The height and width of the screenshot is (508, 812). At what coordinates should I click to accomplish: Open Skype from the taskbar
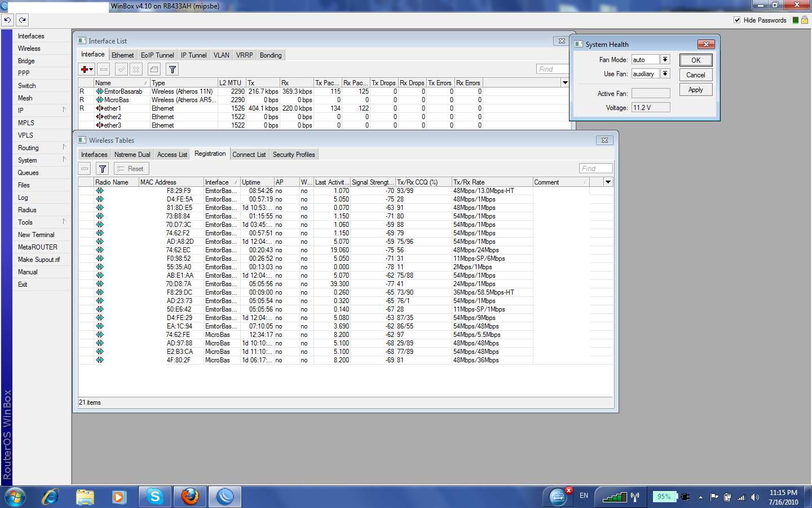tap(155, 497)
